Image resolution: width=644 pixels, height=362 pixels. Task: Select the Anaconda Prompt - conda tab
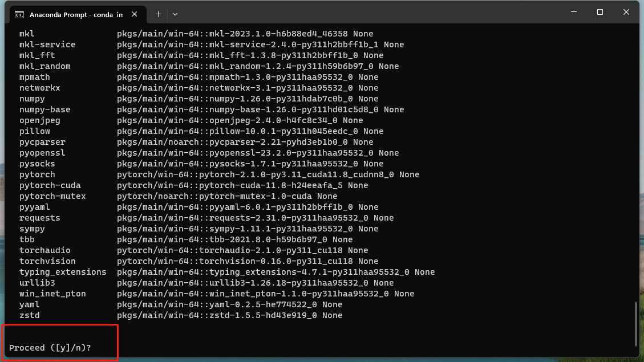click(x=78, y=15)
